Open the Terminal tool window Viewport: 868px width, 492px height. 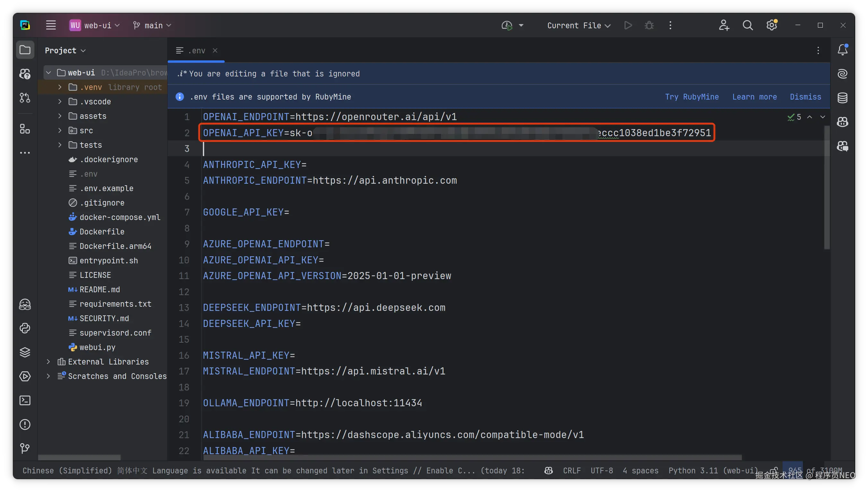(x=25, y=400)
